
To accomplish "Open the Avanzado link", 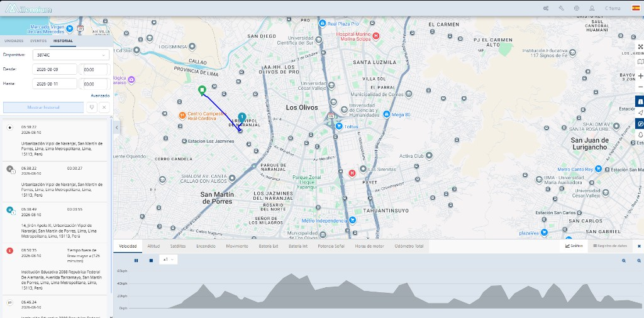I will click(x=100, y=96).
